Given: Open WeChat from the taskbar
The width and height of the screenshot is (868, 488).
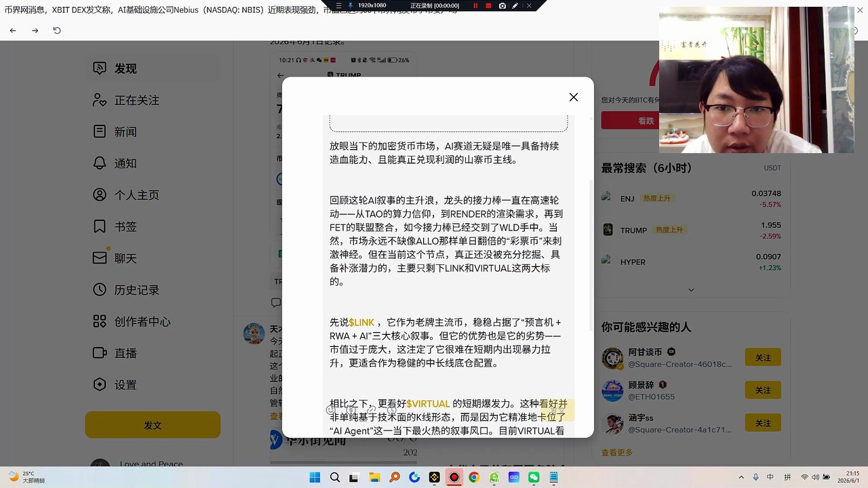Looking at the screenshot, I should click(534, 478).
